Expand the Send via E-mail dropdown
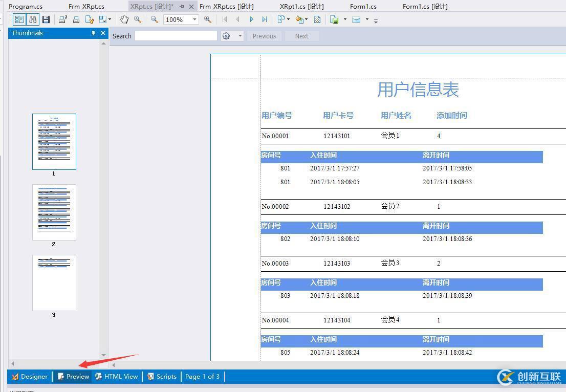This screenshot has width=566, height=392. 367,19
